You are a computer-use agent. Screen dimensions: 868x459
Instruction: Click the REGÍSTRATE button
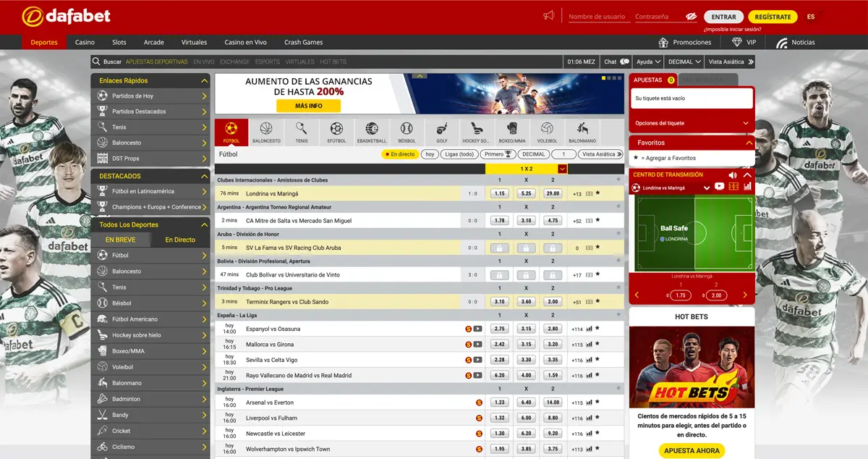773,17
